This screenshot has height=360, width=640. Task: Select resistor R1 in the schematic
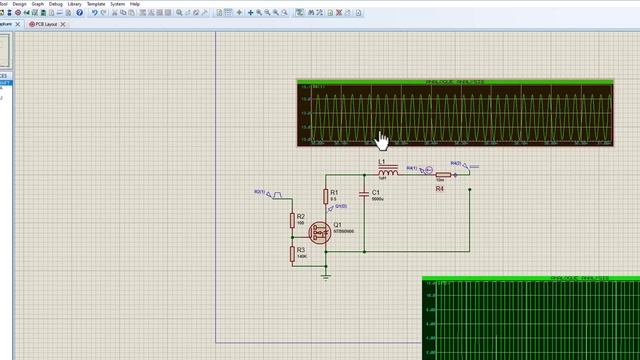coord(326,196)
